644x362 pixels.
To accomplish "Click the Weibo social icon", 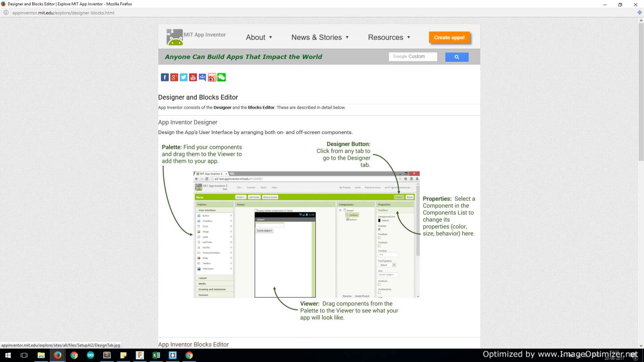I will pyautogui.click(x=212, y=77).
